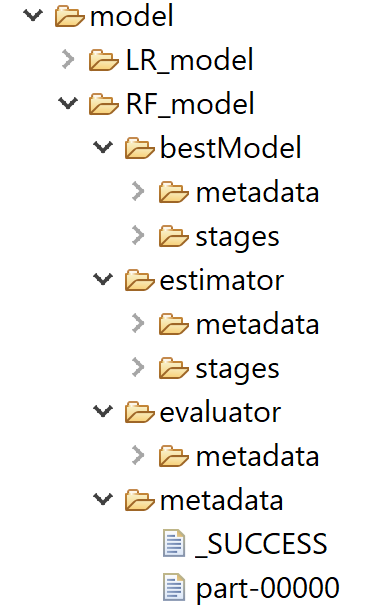Click the part-00000 file icon
365x610 pixels.
point(174,587)
